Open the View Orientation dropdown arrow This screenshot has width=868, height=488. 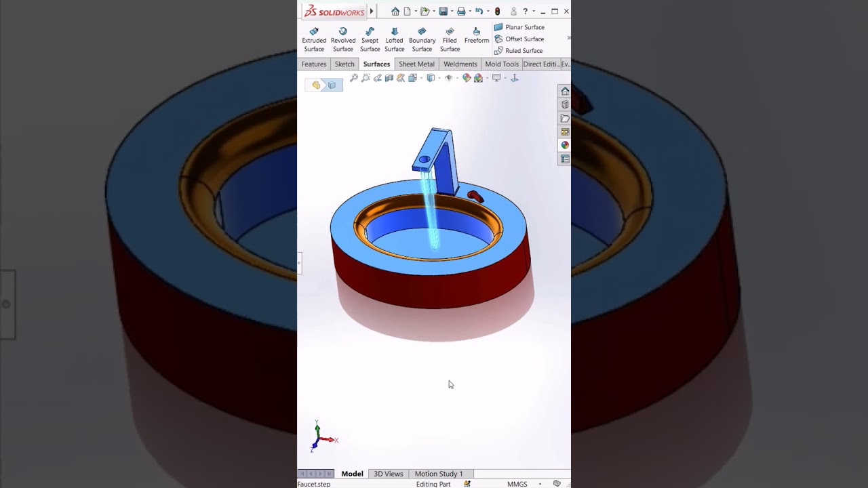pos(421,78)
